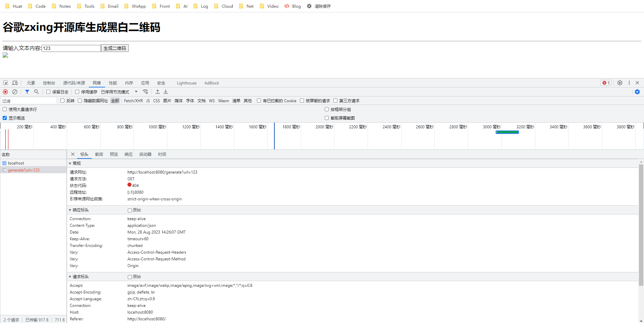Activate the inspect element picker icon
The width and height of the screenshot is (644, 323).
pos(5,83)
